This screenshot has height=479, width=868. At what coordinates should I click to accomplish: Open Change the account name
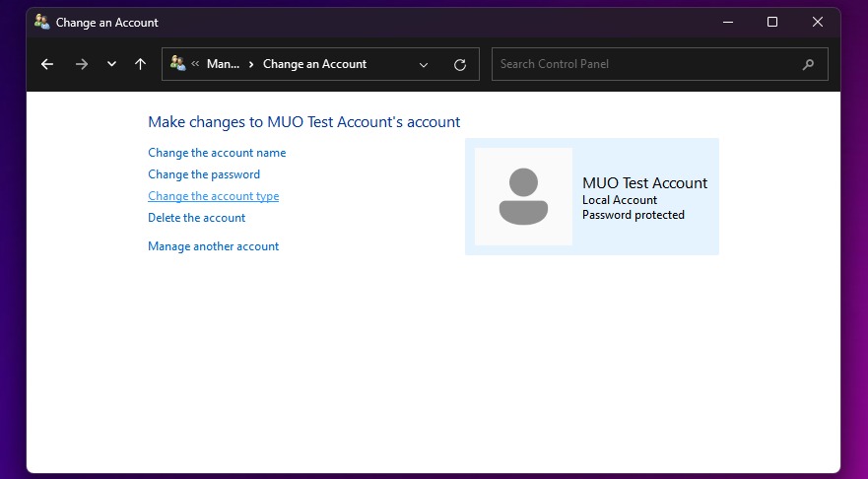coord(217,153)
